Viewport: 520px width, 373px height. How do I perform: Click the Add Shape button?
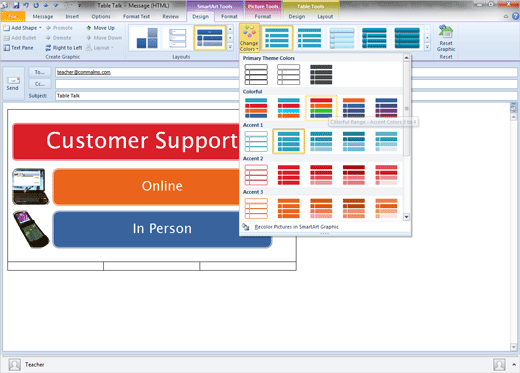22,28
